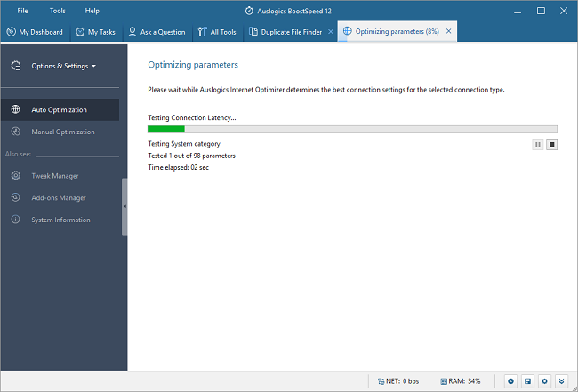Pause the optimization test
Screen dimensions: 578x392
[538, 144]
